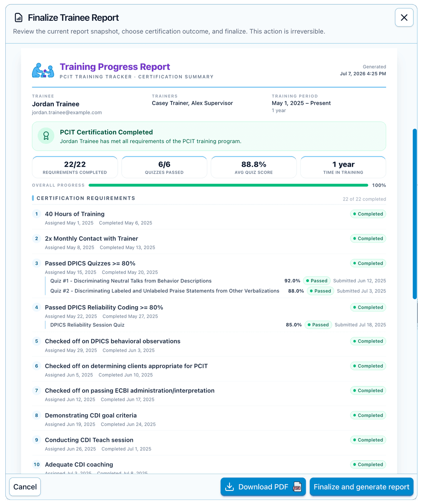This screenshot has width=423, height=504.
Task: Click Completed badge for Conducting CDI Teach session
Action: click(368, 440)
